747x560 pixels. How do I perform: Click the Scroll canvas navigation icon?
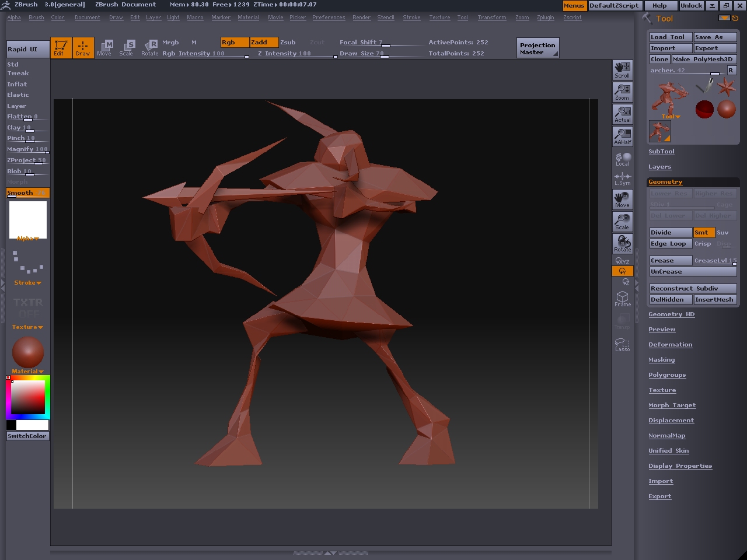(x=622, y=70)
